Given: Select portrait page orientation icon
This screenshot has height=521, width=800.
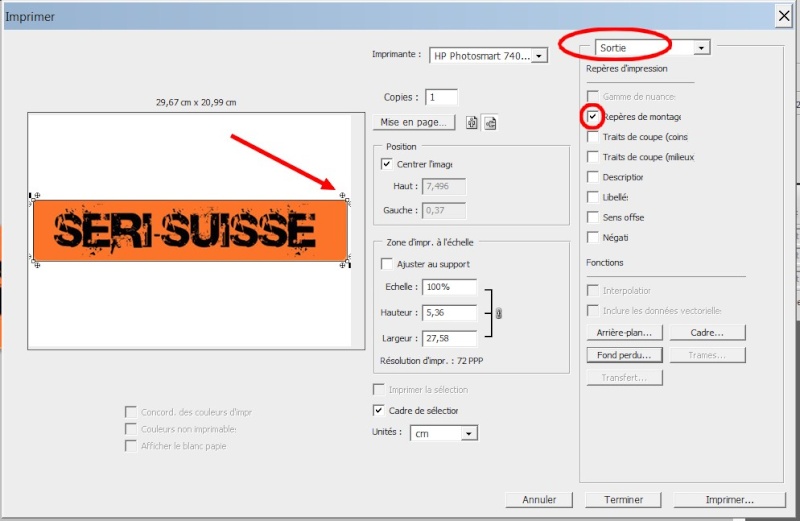Looking at the screenshot, I should pos(472,123).
